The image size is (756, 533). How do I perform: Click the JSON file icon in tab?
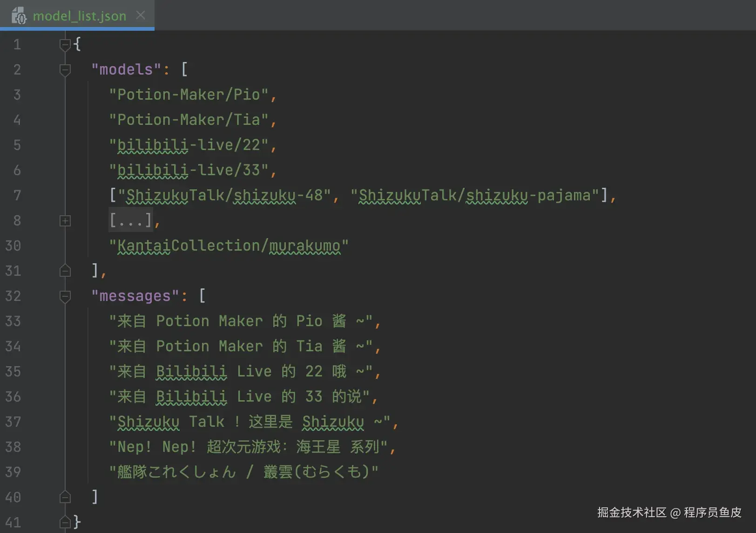(x=19, y=15)
